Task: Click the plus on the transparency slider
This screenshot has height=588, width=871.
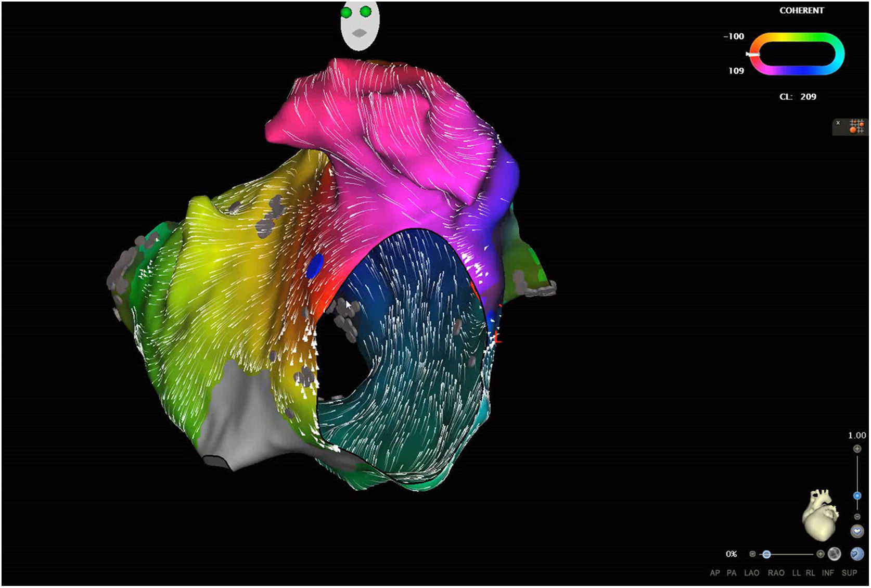Action: [820, 554]
